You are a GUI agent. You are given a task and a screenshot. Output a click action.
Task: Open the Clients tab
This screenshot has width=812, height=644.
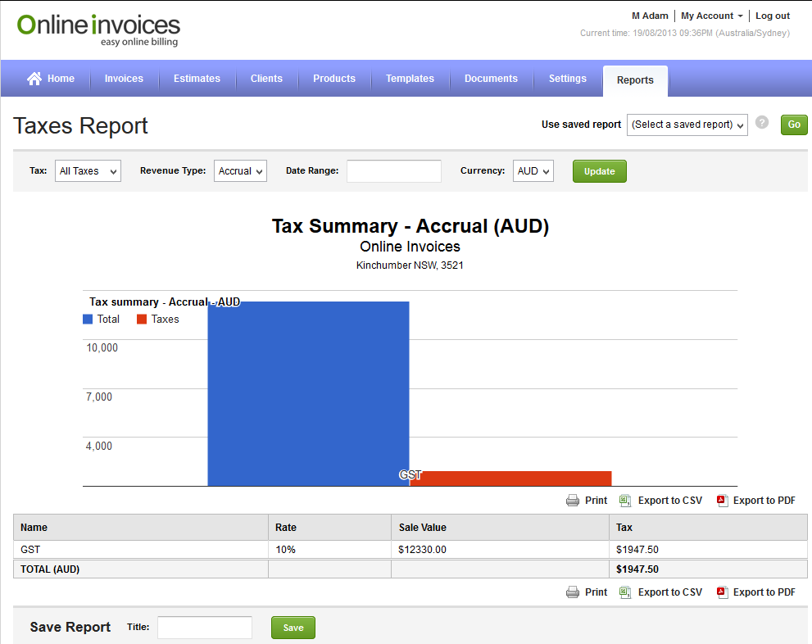point(266,79)
